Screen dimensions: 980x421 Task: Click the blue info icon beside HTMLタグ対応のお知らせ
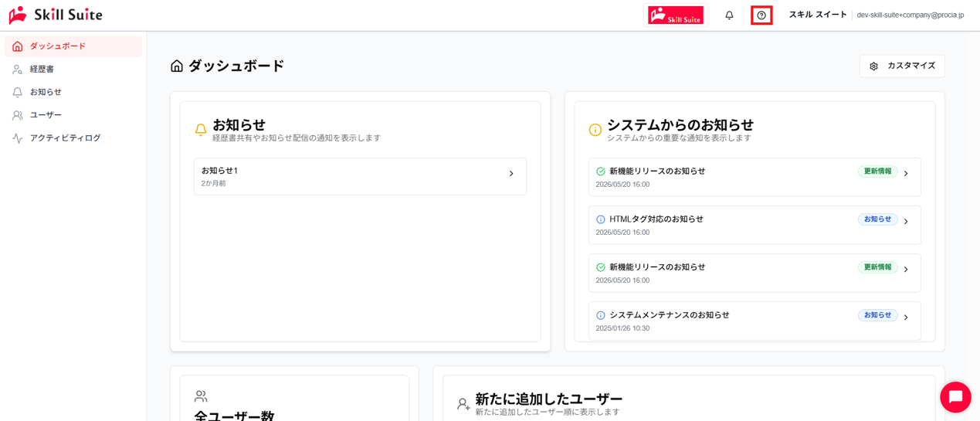click(x=601, y=219)
